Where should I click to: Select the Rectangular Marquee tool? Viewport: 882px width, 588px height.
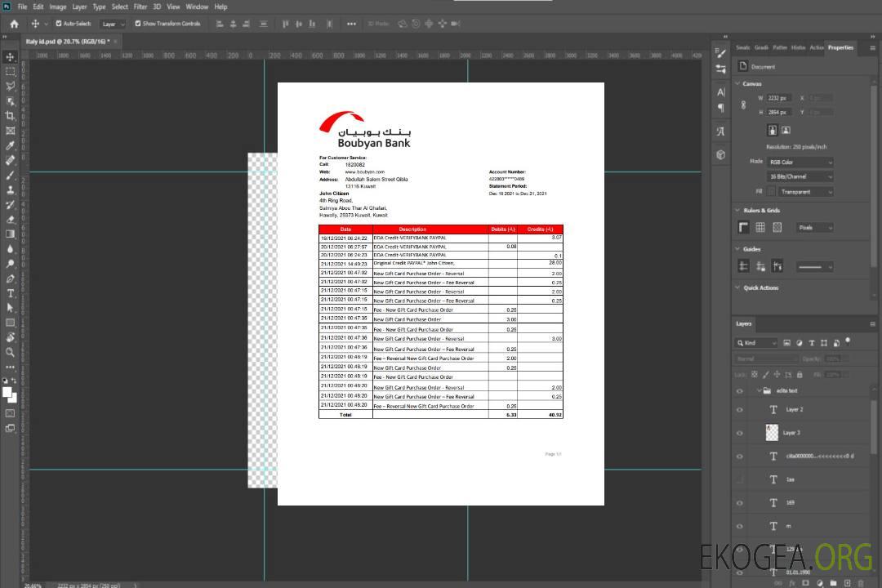click(10, 72)
